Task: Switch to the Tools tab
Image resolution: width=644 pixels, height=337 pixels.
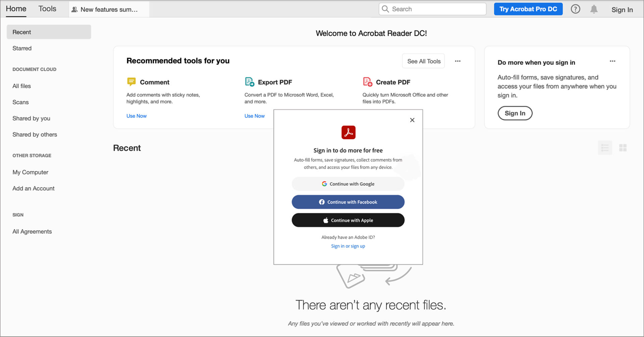Action: click(x=47, y=9)
